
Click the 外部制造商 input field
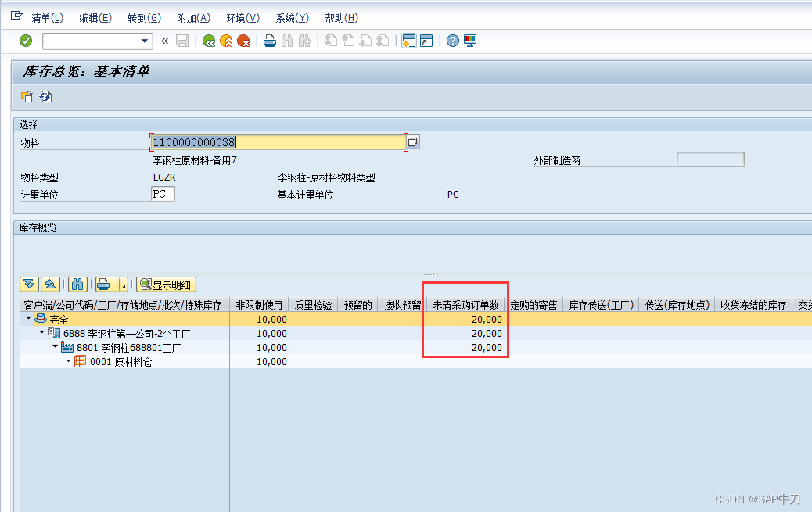tap(710, 159)
